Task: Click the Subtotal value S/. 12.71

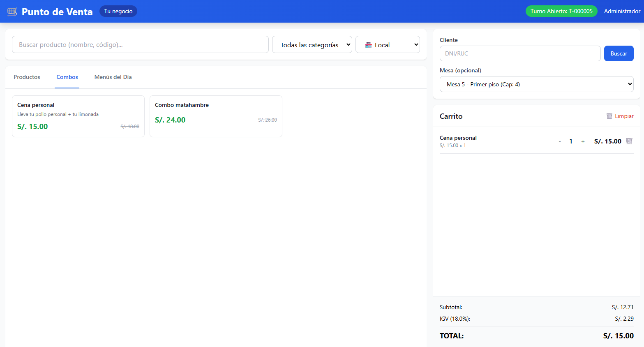Action: [x=623, y=307]
